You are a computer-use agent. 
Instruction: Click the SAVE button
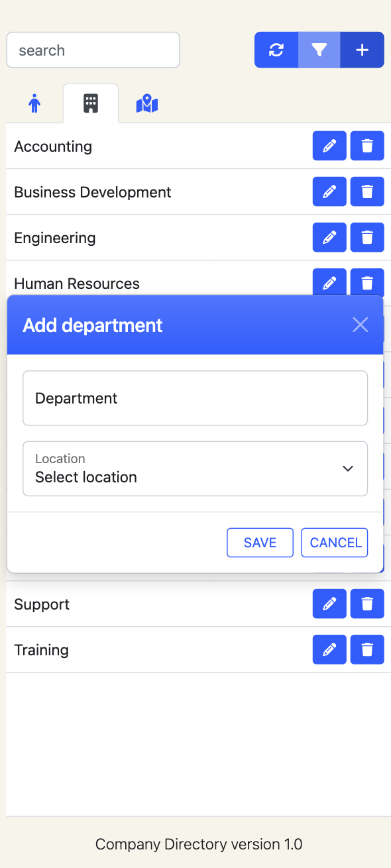click(x=260, y=543)
